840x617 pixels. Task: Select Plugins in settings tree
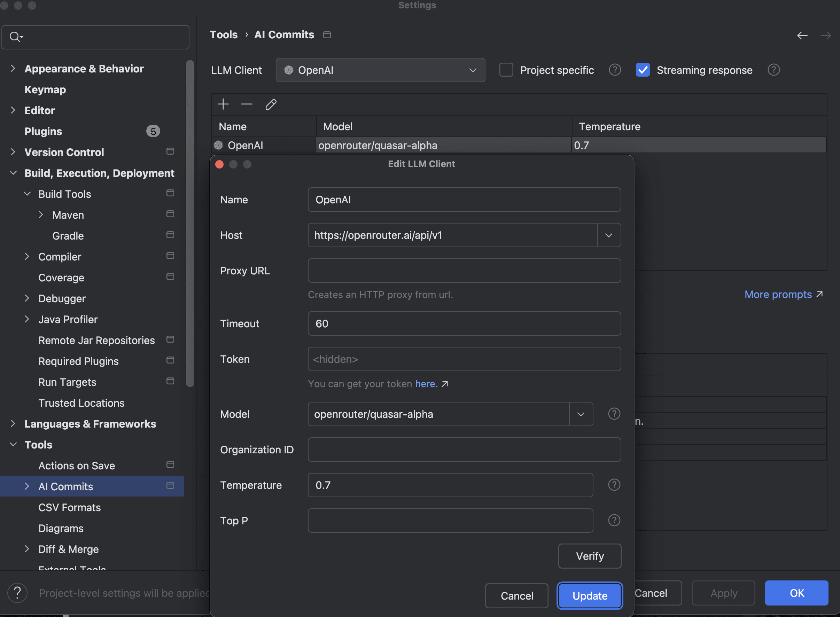coord(43,132)
